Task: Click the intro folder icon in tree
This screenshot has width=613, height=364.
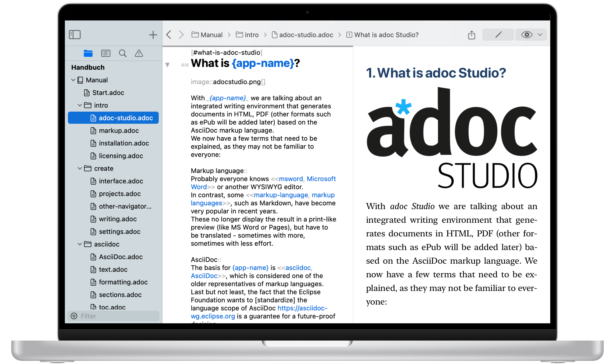Action: pos(88,105)
